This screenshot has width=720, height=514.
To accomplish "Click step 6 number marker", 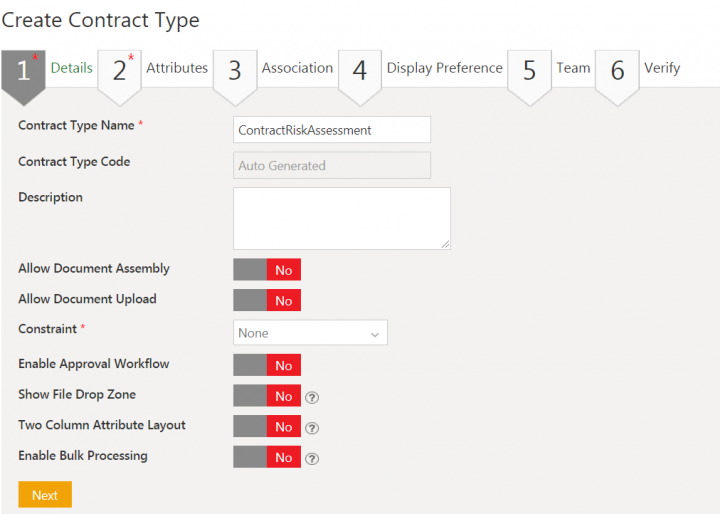I will (617, 77).
